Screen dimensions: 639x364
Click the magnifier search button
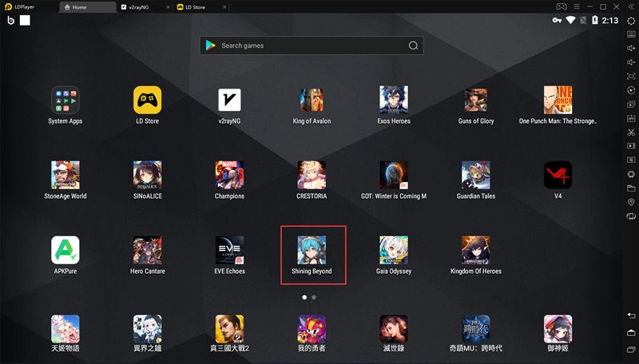(x=414, y=45)
